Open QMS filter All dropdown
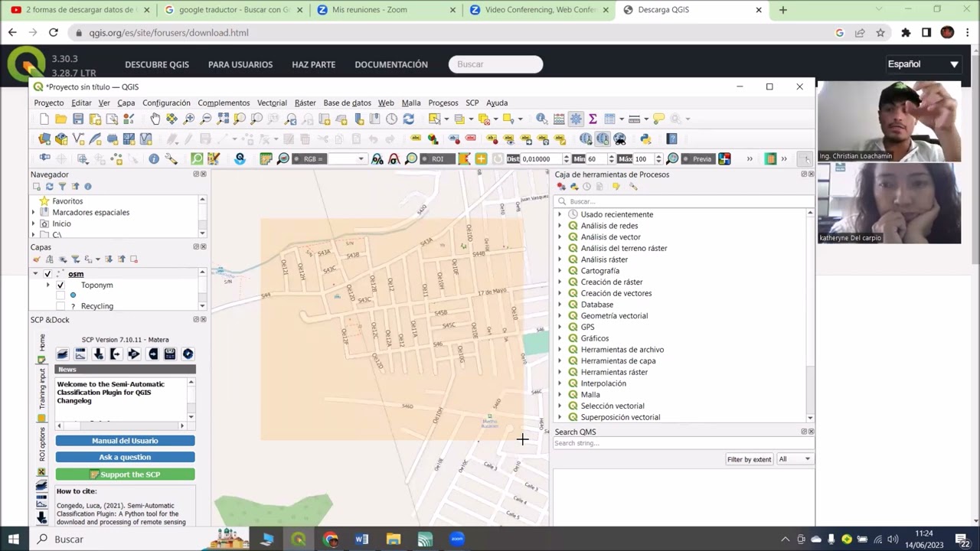 pos(794,459)
